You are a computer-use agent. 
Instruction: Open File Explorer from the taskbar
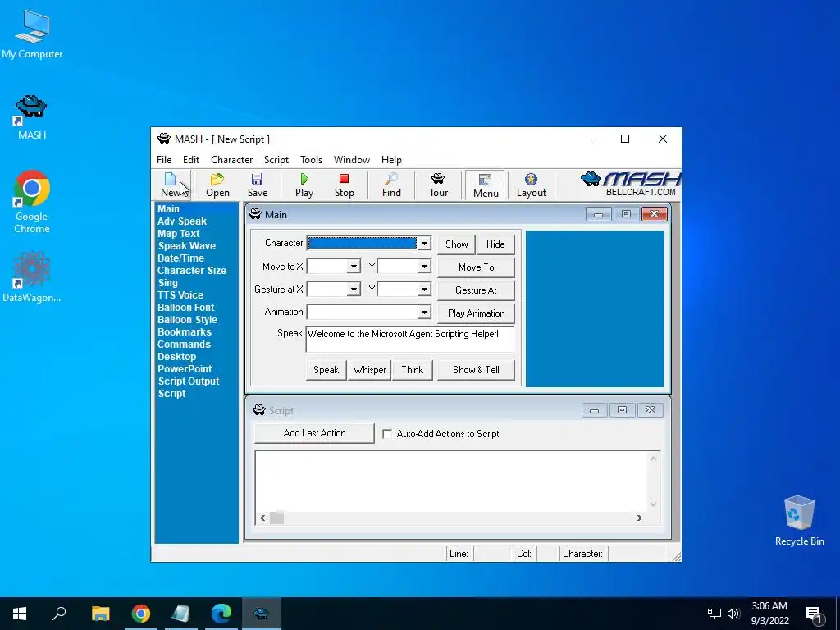100,614
